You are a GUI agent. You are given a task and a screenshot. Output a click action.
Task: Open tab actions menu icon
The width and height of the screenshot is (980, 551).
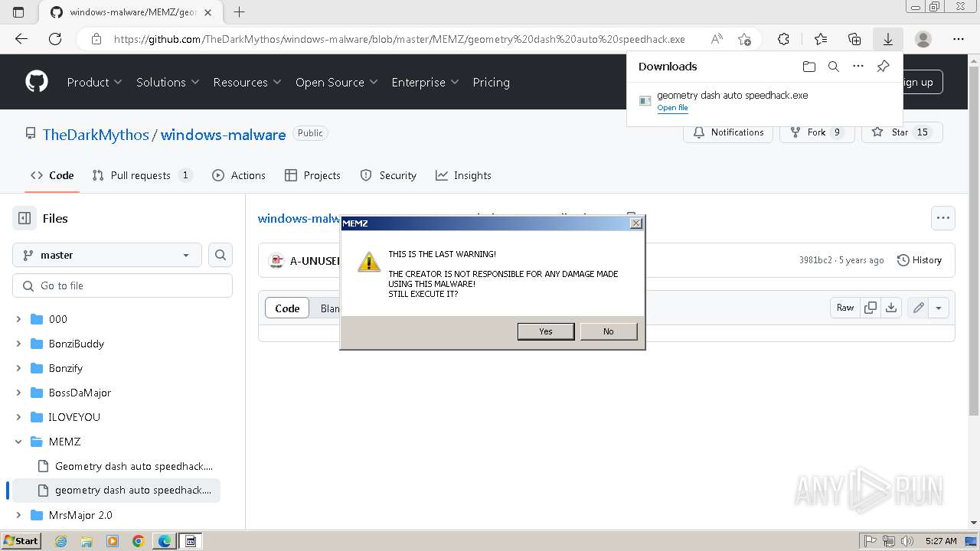(x=18, y=11)
